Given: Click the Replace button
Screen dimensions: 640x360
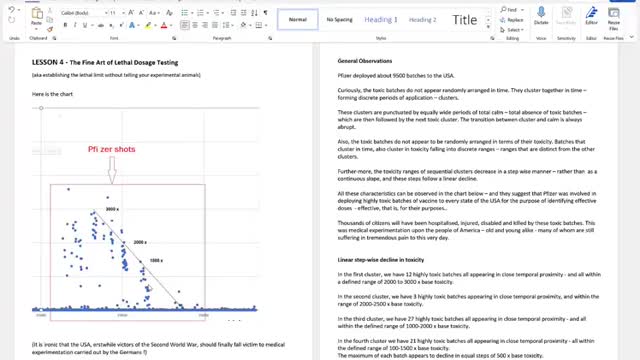Looking at the screenshot, I should [512, 20].
